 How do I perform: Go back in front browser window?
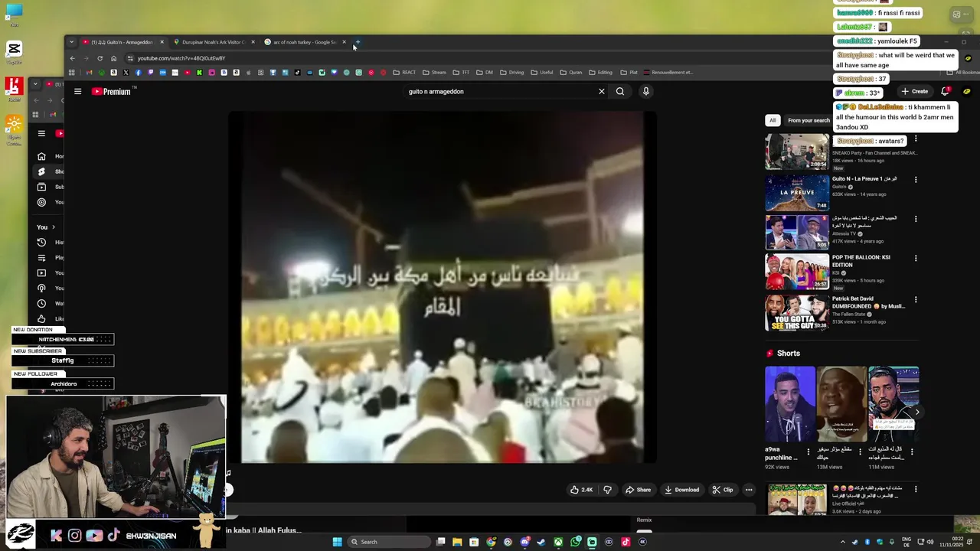click(x=73, y=58)
